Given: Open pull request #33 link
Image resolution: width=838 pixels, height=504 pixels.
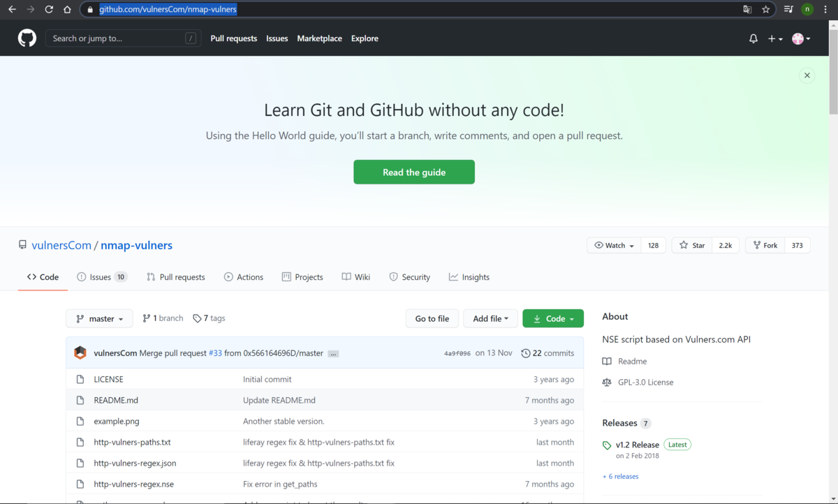Looking at the screenshot, I should click(215, 353).
